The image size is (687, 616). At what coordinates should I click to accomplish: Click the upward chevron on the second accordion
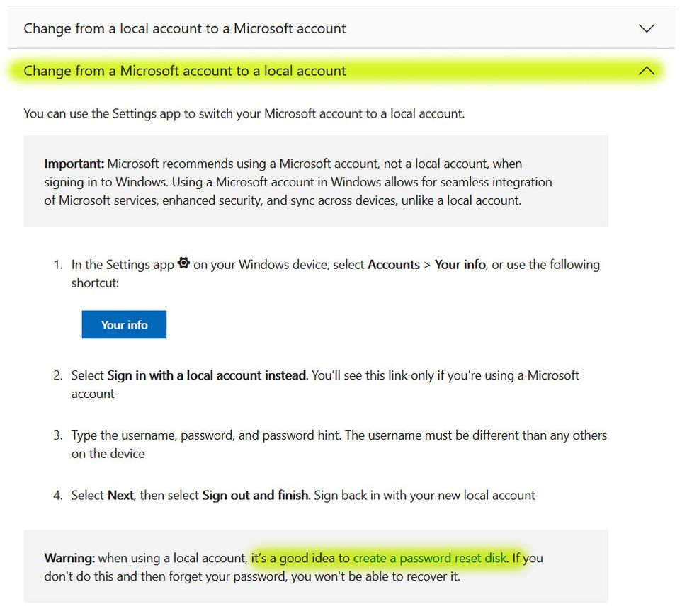click(x=646, y=71)
